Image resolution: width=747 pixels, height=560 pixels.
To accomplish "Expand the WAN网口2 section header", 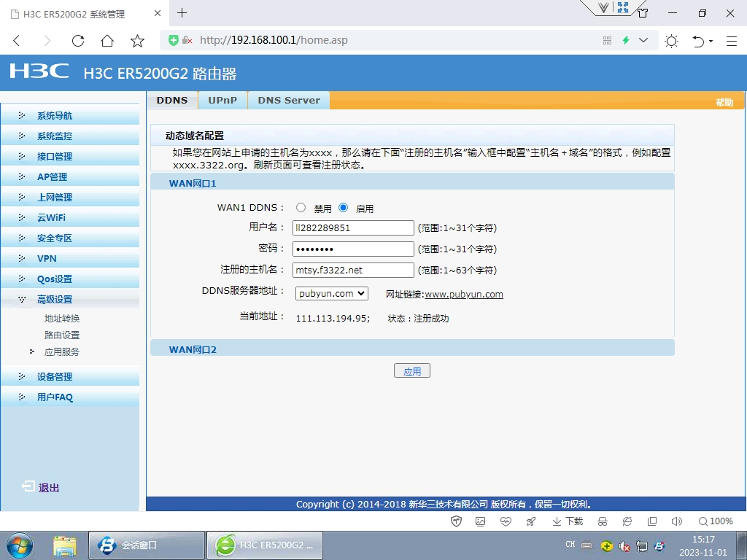I will pos(412,349).
